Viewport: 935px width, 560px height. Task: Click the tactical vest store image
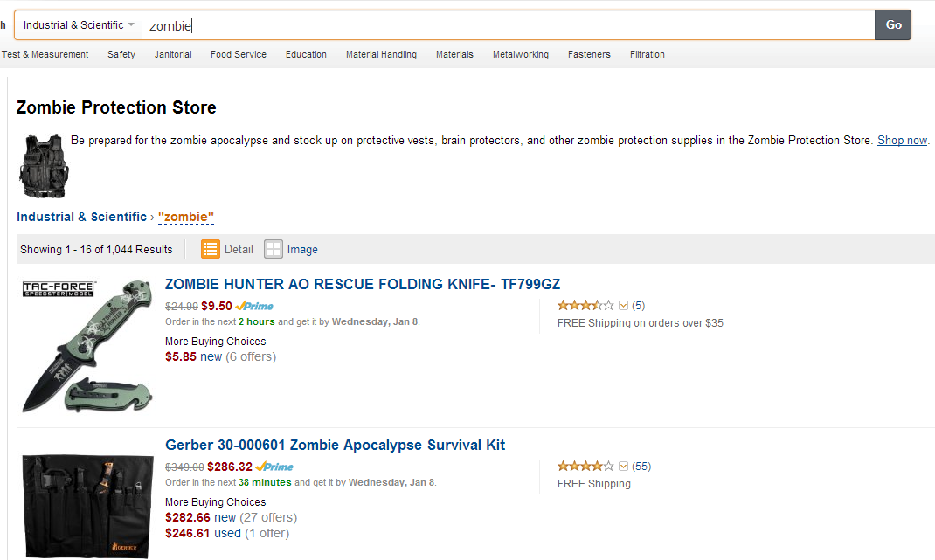[x=44, y=165]
